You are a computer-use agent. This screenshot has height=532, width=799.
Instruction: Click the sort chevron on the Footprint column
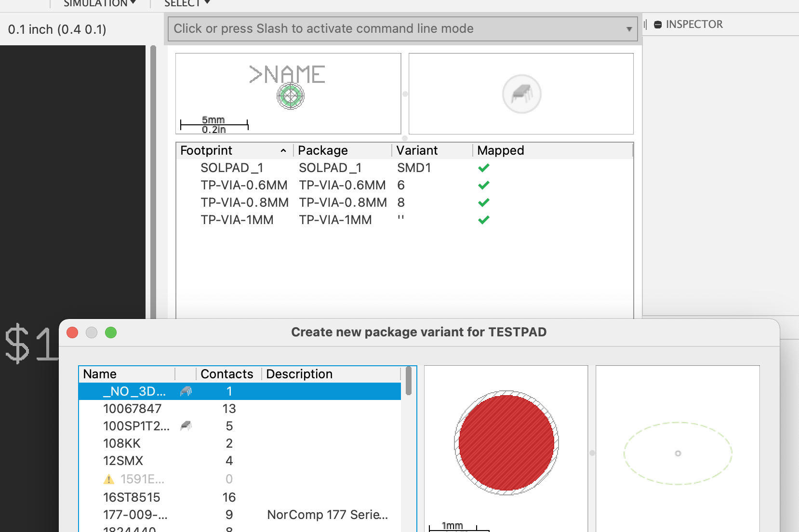tap(283, 150)
